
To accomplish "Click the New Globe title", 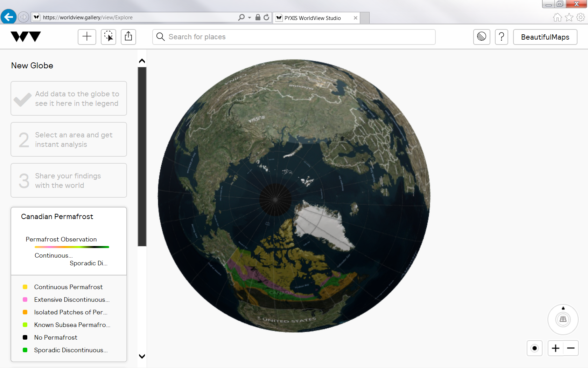I will point(32,66).
